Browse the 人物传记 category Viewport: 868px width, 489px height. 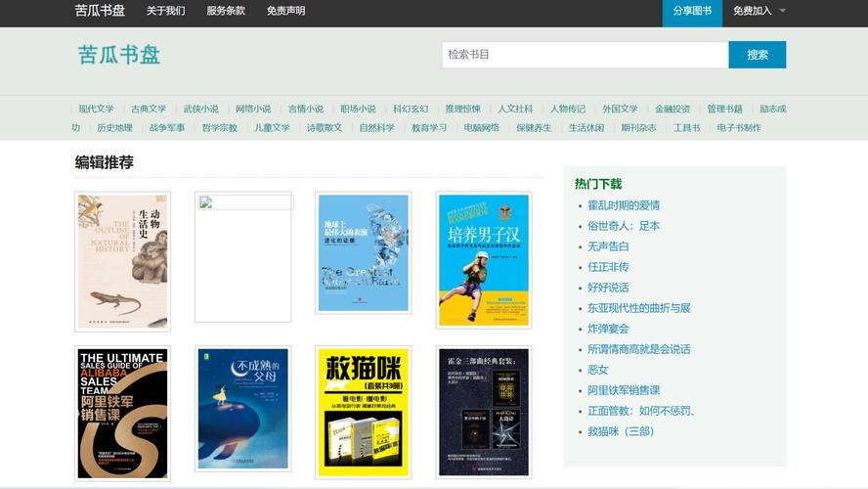[567, 109]
